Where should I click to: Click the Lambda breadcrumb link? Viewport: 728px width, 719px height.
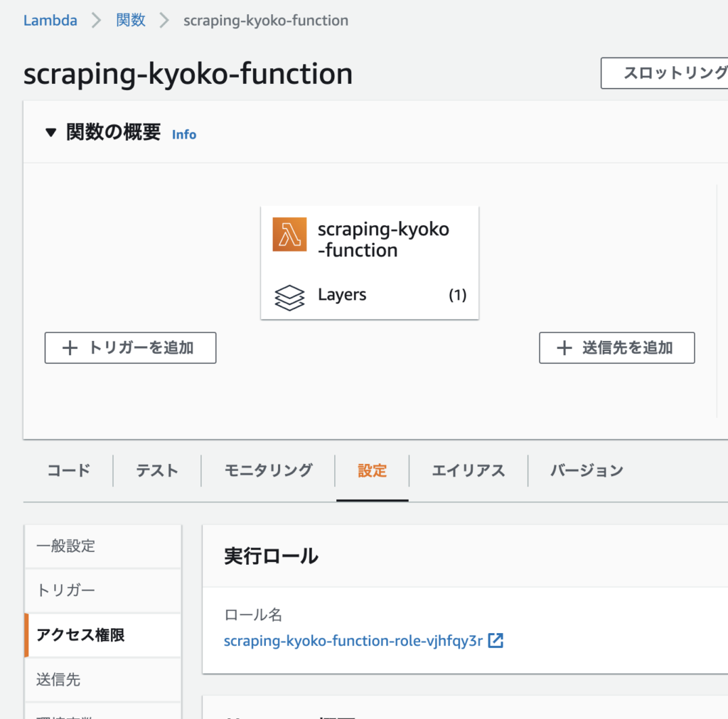point(50,21)
